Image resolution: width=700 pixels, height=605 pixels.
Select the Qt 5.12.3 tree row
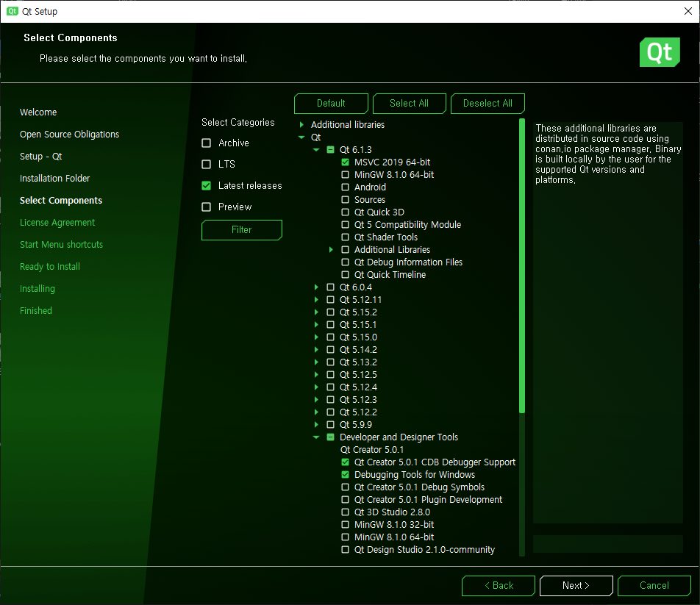[x=358, y=399]
